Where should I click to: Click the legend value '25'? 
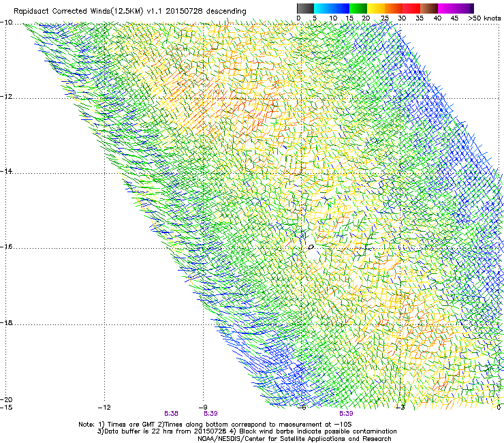pos(385,18)
